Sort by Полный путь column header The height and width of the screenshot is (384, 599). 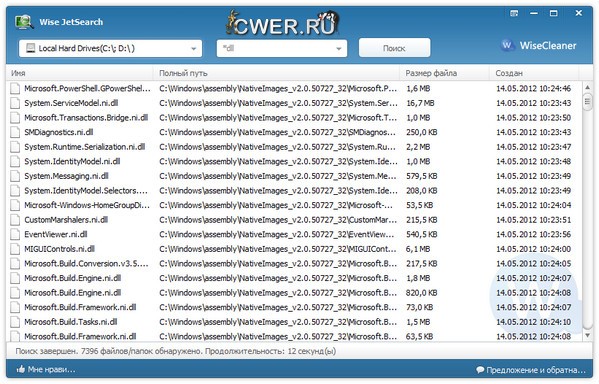tap(276, 73)
